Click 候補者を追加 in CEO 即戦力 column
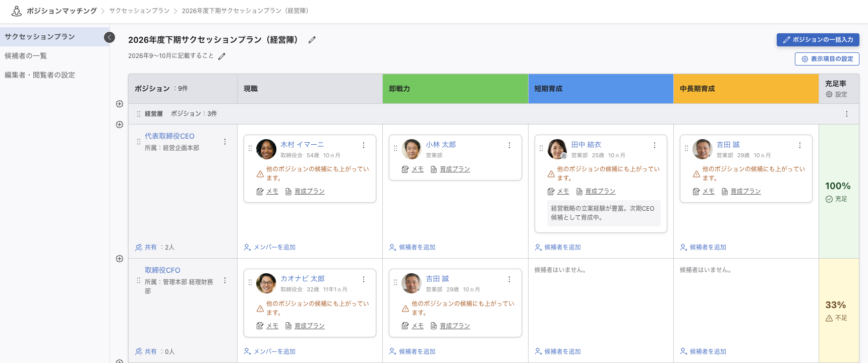Screen dimensions: 868x363 click(x=412, y=248)
